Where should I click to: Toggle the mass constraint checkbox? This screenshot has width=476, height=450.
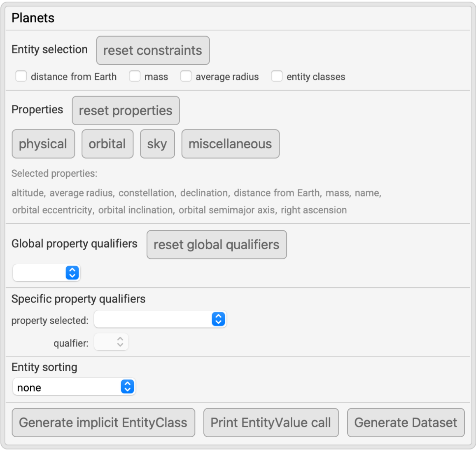pos(135,76)
